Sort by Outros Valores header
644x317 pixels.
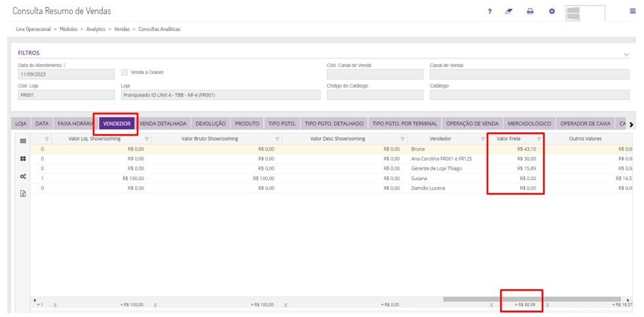(585, 139)
